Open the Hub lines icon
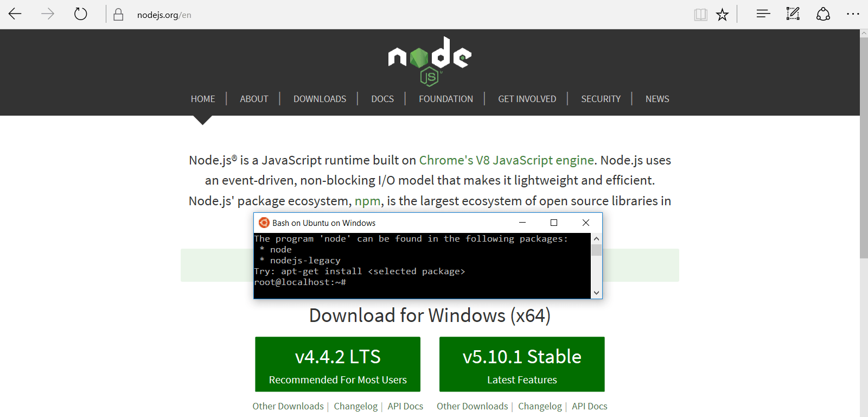The width and height of the screenshot is (868, 417). pyautogui.click(x=763, y=14)
